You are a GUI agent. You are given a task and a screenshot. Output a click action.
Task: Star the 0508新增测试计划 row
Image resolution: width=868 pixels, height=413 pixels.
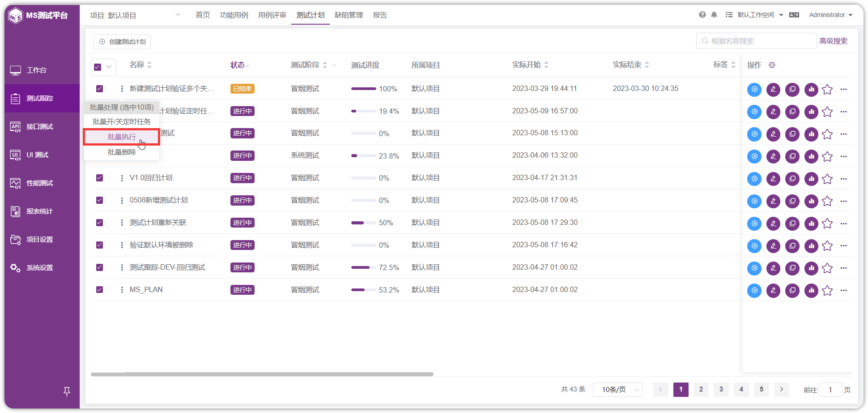click(827, 201)
